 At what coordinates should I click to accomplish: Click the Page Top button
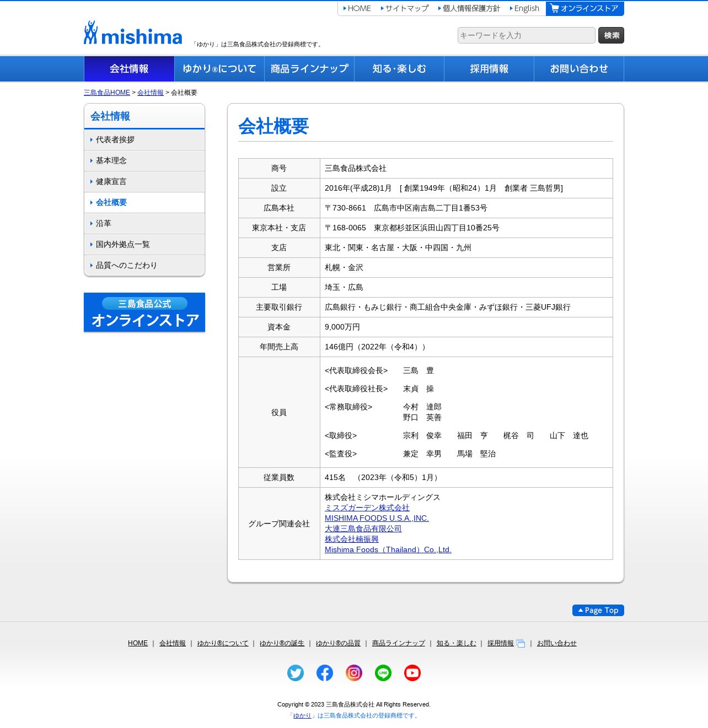pos(598,610)
